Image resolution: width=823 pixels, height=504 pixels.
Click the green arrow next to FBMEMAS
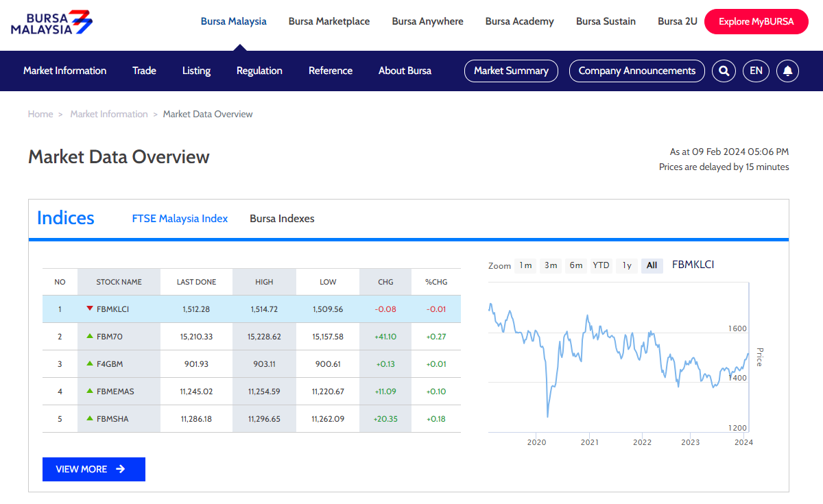[x=89, y=391]
